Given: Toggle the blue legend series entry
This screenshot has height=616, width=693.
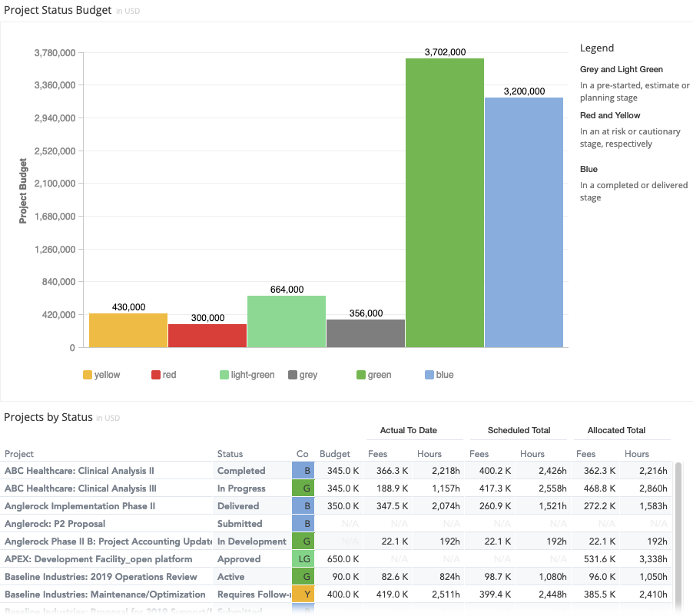Looking at the screenshot, I should tap(439, 375).
